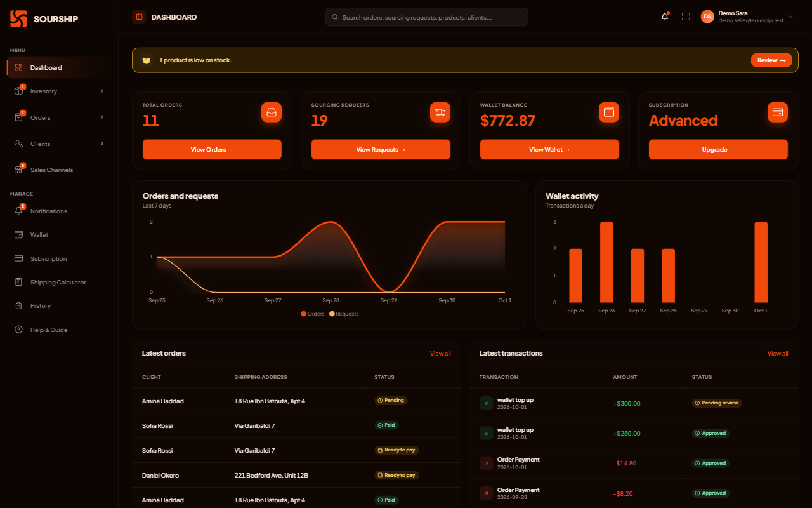Expand the Orders submenu chevron

coord(102,117)
